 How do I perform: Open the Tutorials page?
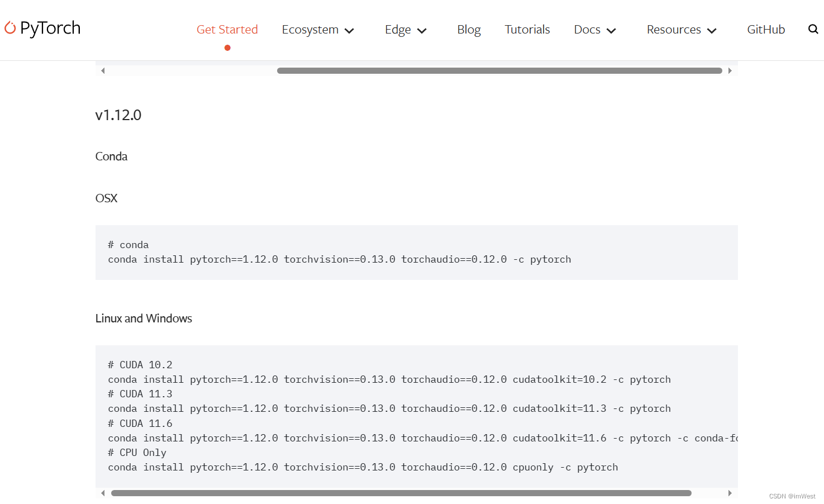coord(527,30)
